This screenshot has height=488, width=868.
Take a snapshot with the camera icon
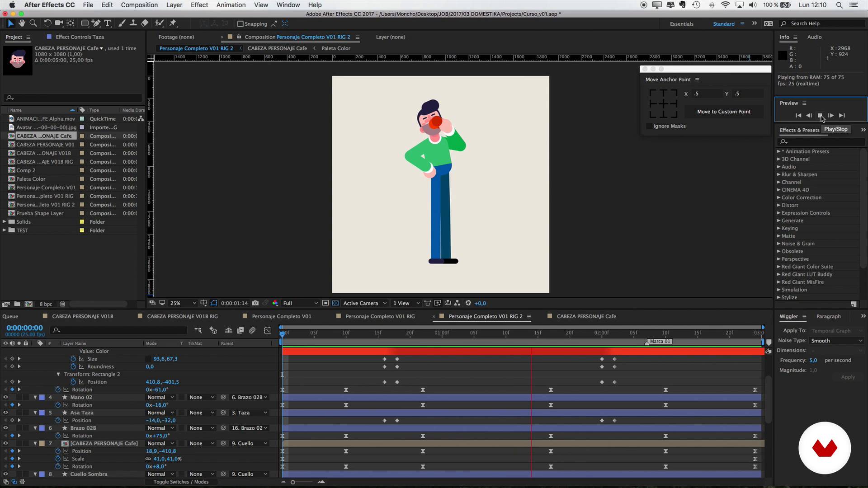click(x=255, y=303)
